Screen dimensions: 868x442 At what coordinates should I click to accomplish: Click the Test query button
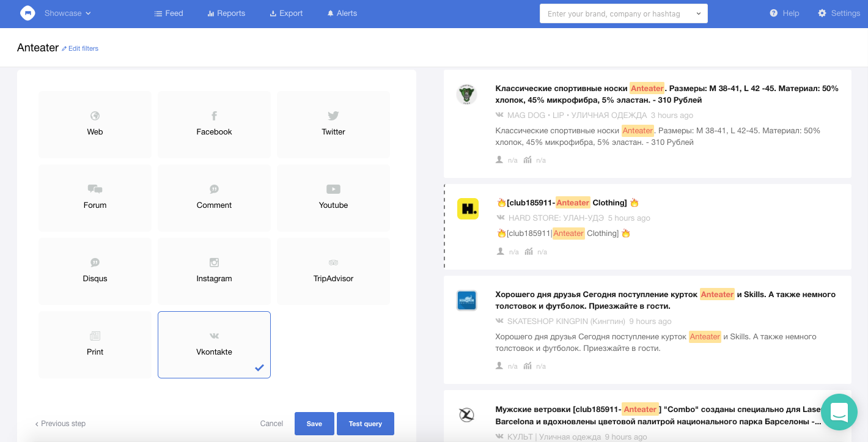366,424
